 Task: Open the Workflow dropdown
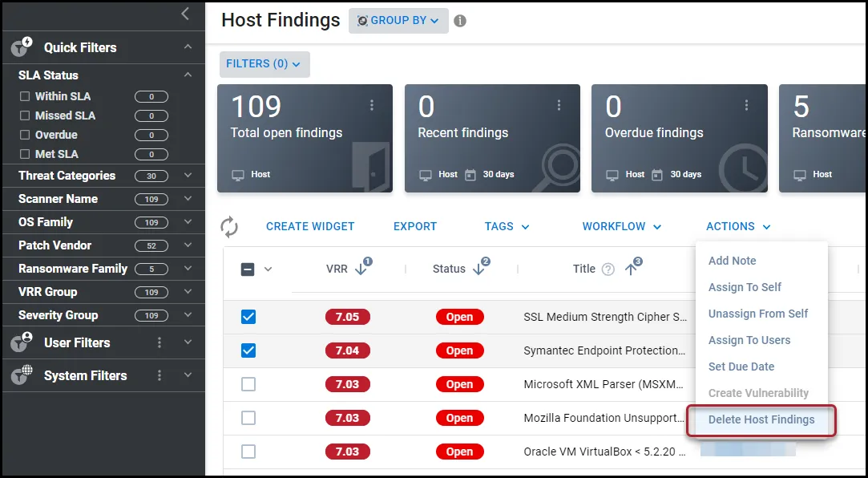coord(622,226)
